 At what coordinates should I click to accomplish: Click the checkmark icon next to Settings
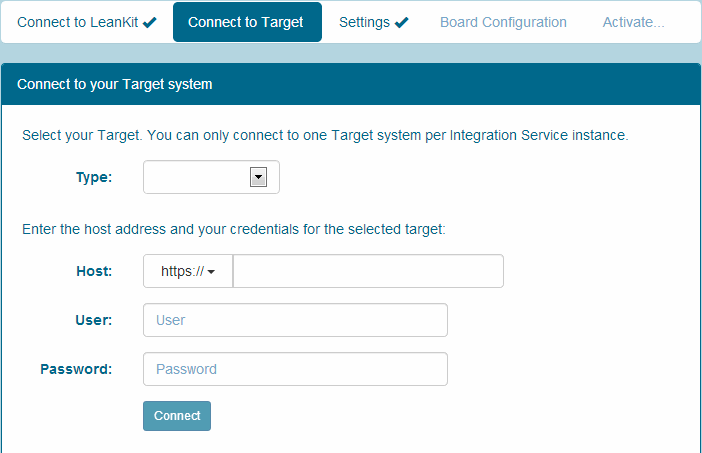tap(402, 22)
